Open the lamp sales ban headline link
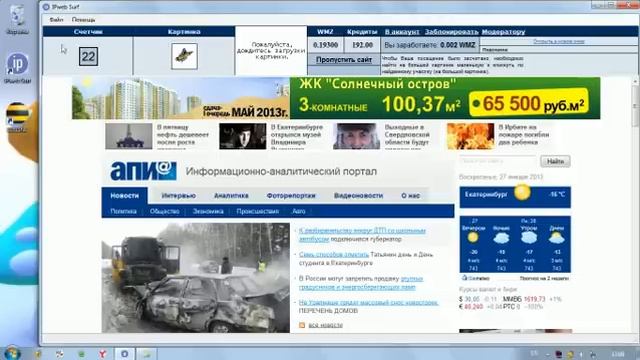This screenshot has width=640, height=360. pyautogui.click(x=361, y=283)
